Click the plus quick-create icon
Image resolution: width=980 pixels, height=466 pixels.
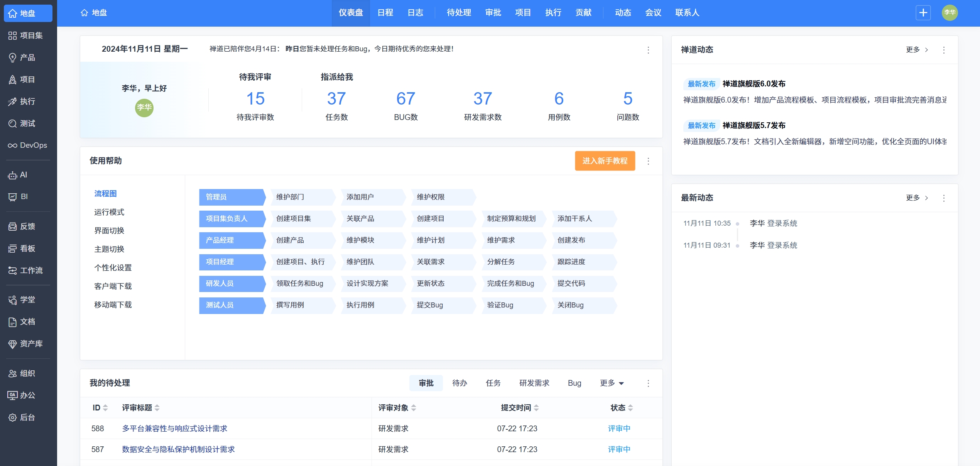pyautogui.click(x=923, y=13)
